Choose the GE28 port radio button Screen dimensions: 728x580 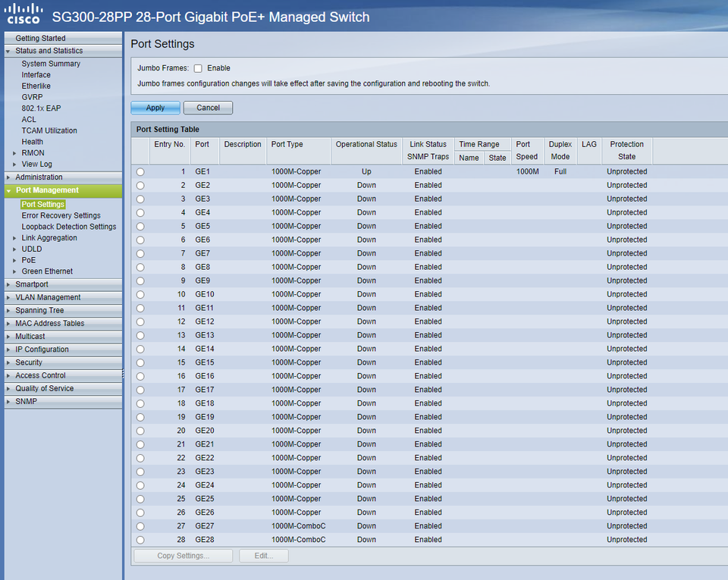[140, 541]
